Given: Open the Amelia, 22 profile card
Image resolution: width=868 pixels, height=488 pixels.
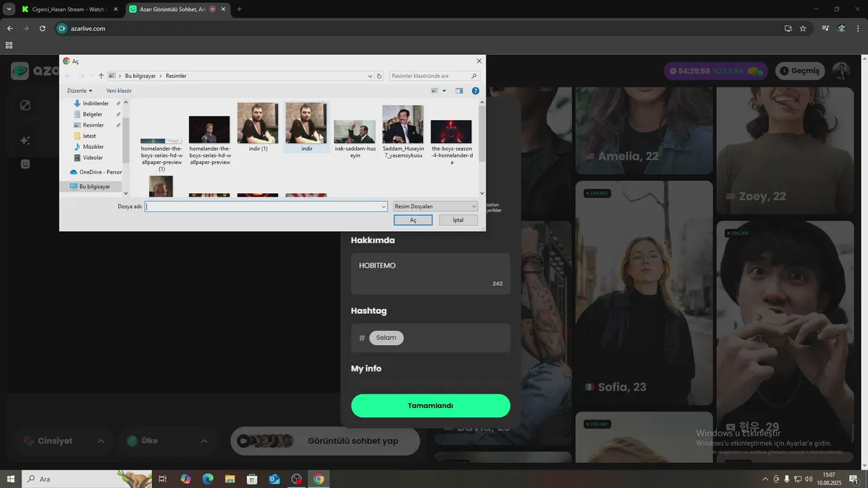Looking at the screenshot, I should (x=644, y=130).
